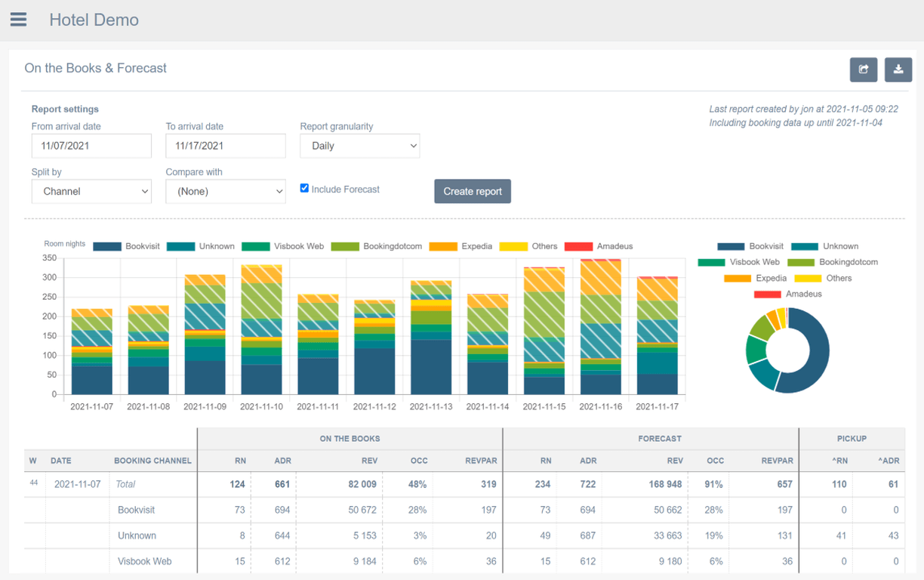Click the download report icon button

pyautogui.click(x=898, y=69)
